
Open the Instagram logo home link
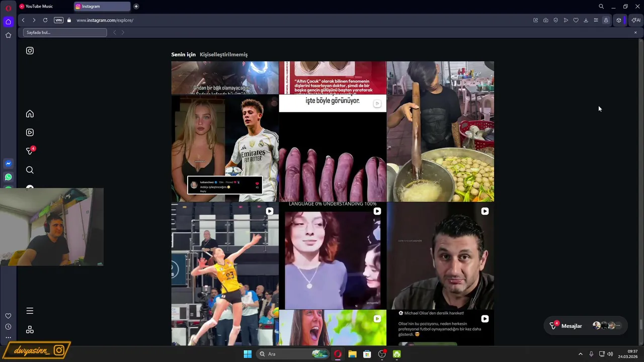point(30,51)
